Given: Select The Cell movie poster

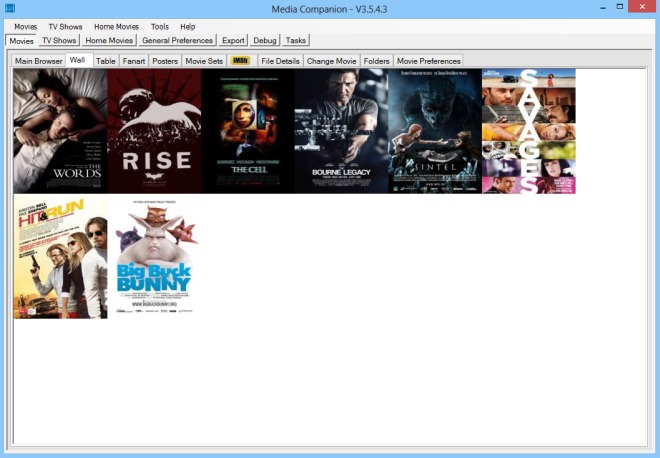Looking at the screenshot, I should pyautogui.click(x=247, y=130).
